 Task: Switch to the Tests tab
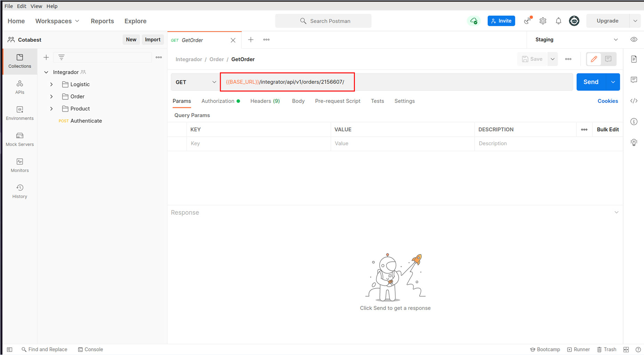(x=377, y=101)
